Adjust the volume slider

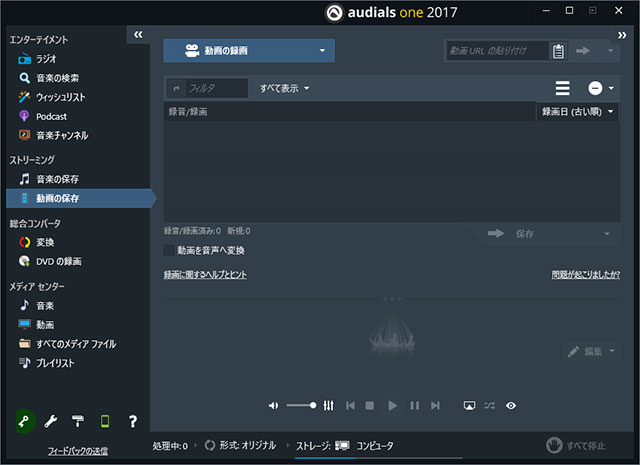coord(301,405)
